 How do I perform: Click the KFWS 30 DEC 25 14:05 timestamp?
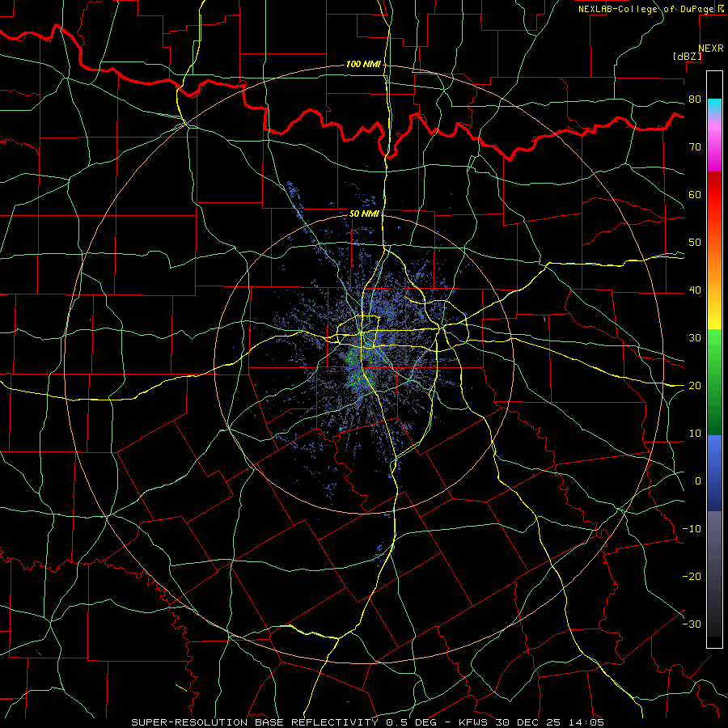point(531,722)
